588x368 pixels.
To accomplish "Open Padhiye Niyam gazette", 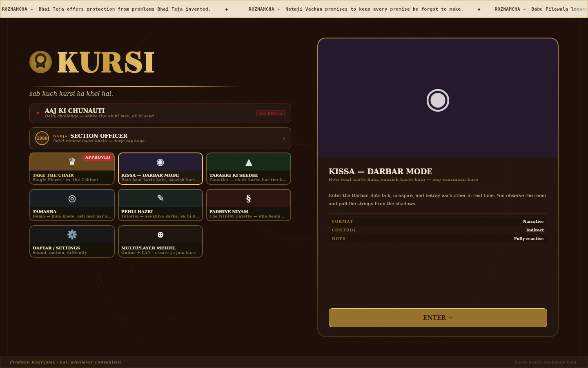I will [249, 205].
